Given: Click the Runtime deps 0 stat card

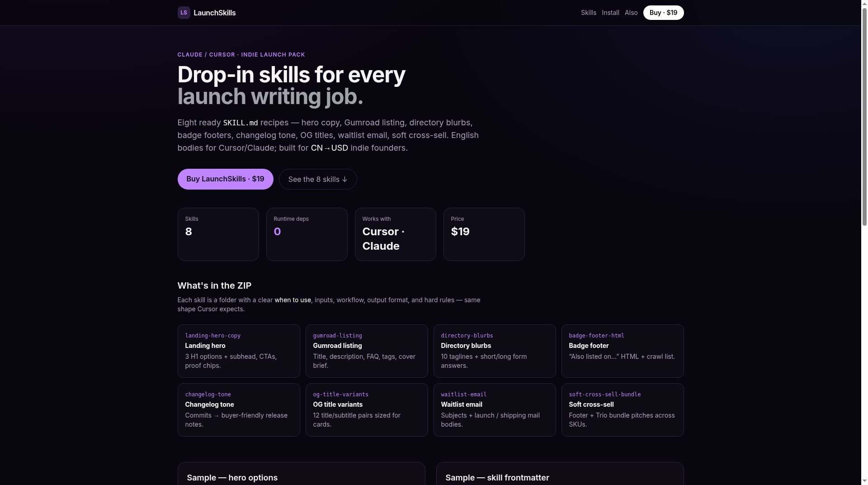Looking at the screenshot, I should [x=307, y=234].
